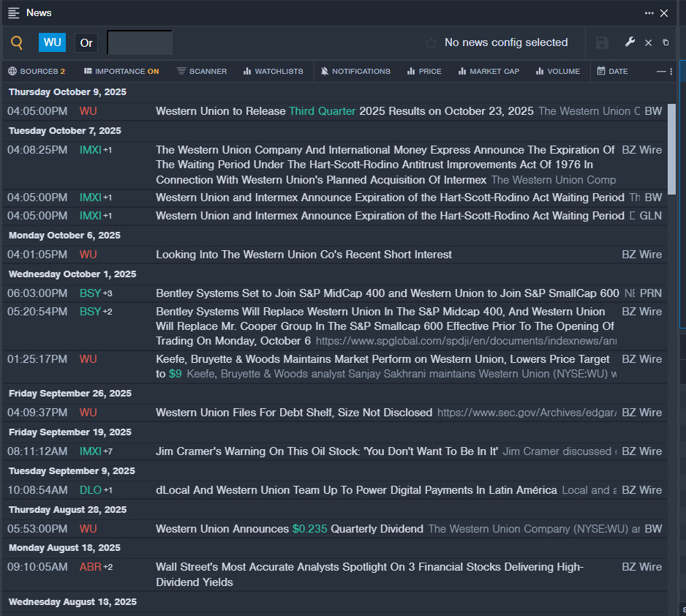Toggle the Or operator button
The image size is (686, 616).
[86, 43]
